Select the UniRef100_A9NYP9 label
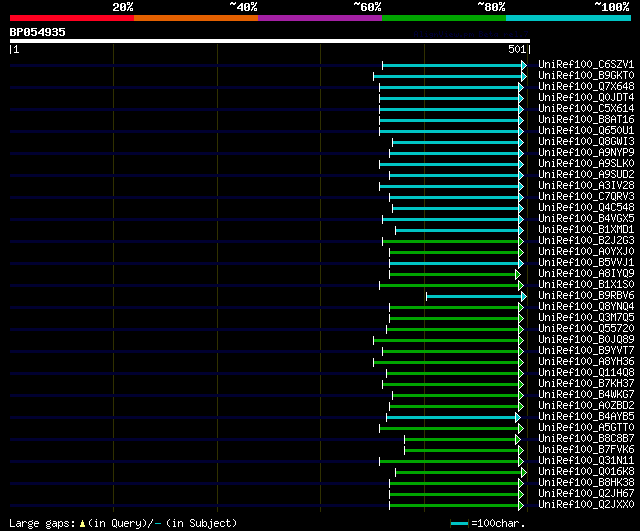 click(x=586, y=153)
